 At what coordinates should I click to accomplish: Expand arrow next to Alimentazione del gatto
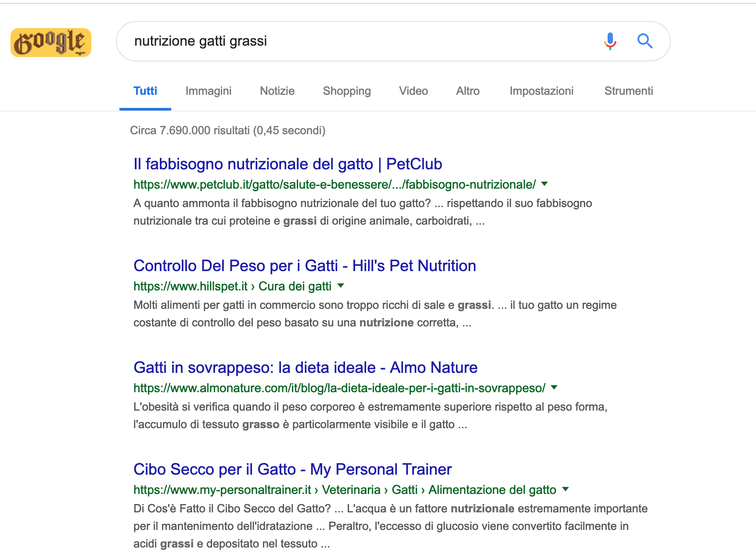565,489
